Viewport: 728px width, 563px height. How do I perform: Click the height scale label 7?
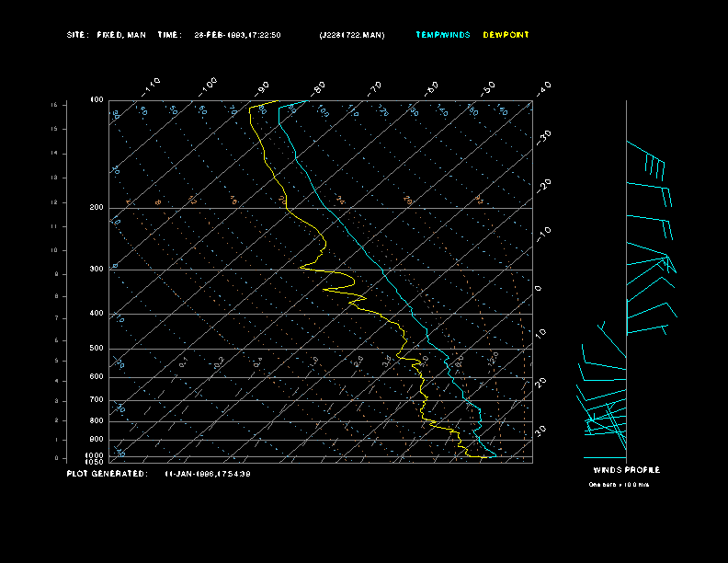coord(57,318)
